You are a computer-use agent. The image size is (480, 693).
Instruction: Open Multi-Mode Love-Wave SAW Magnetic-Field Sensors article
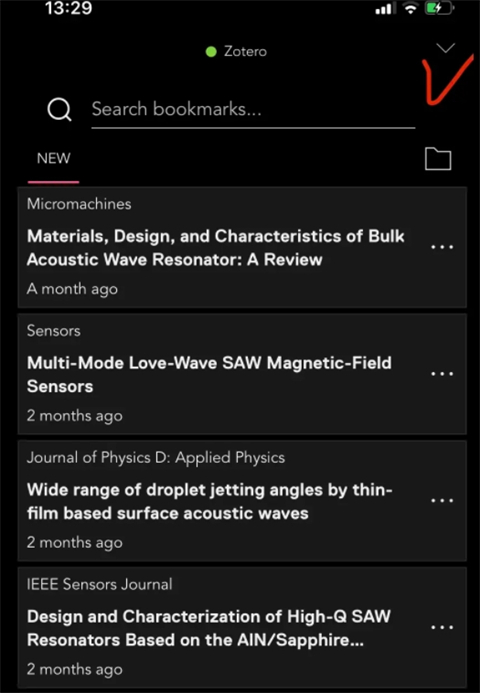[x=209, y=374]
